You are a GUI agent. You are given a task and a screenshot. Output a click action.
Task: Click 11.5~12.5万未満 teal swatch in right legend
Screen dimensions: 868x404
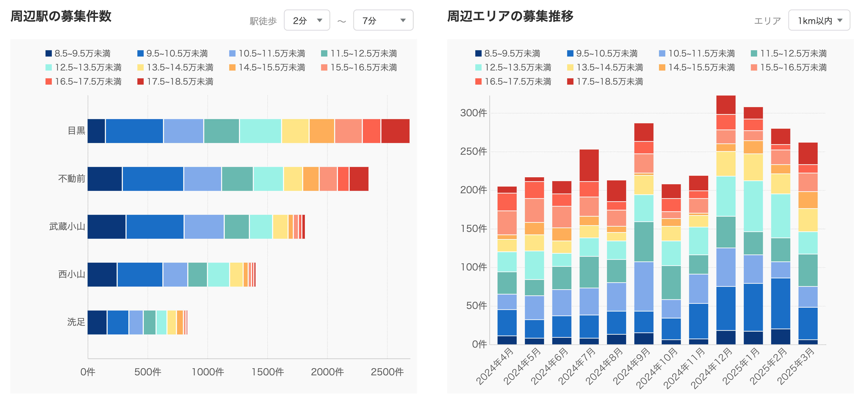[754, 54]
